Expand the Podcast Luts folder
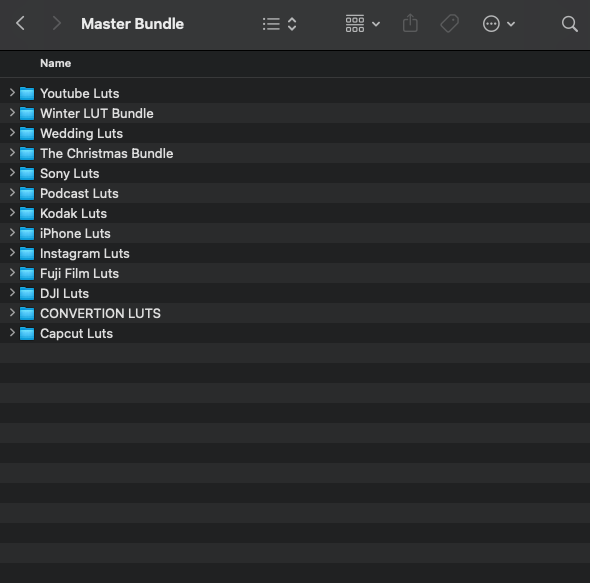This screenshot has height=583, width=590. [12, 193]
